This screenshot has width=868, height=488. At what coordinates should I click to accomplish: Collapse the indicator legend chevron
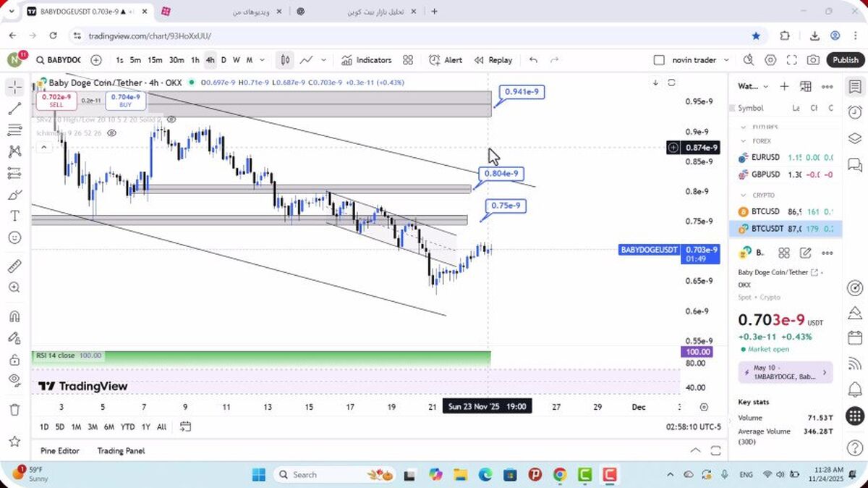point(44,148)
